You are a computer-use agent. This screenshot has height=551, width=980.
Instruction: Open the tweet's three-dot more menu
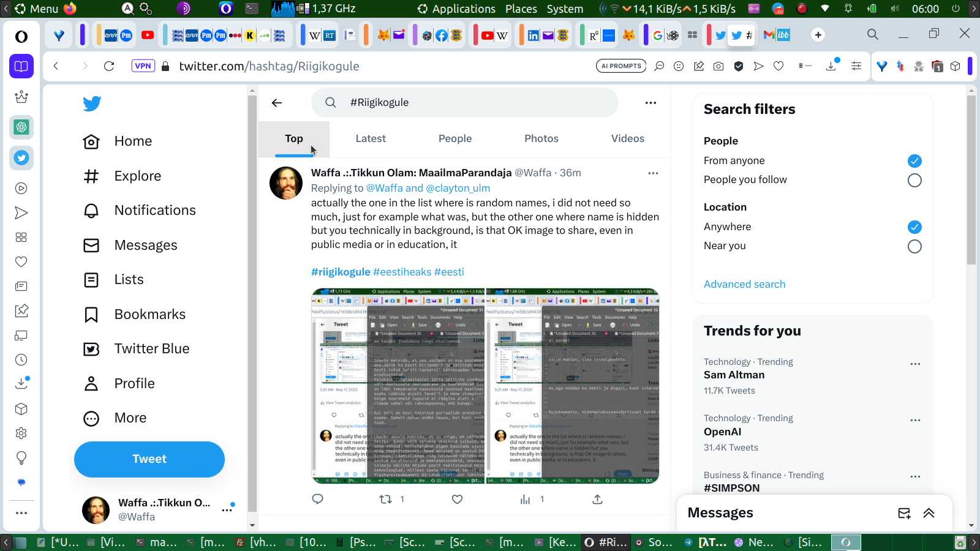point(653,173)
